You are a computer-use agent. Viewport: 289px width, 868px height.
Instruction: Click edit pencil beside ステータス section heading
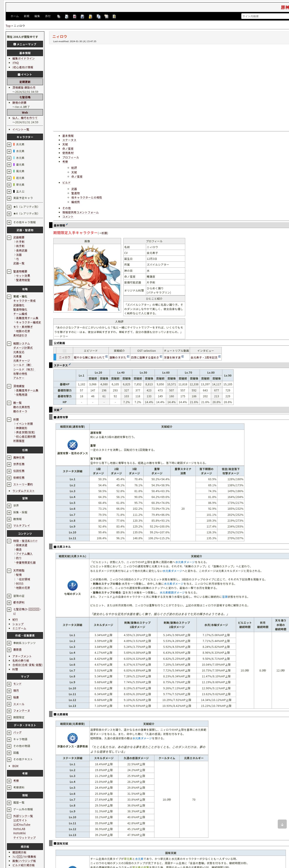(x=70, y=364)
